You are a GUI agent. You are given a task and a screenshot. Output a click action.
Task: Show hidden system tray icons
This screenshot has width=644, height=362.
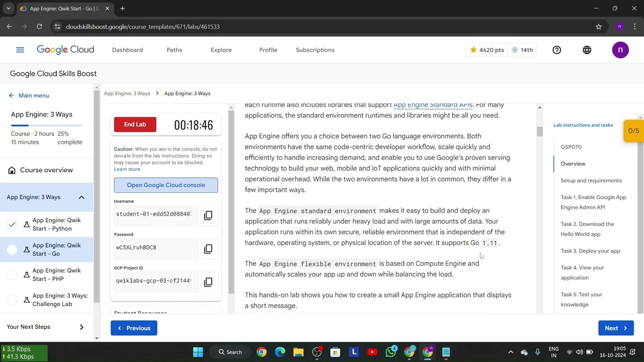point(511,352)
